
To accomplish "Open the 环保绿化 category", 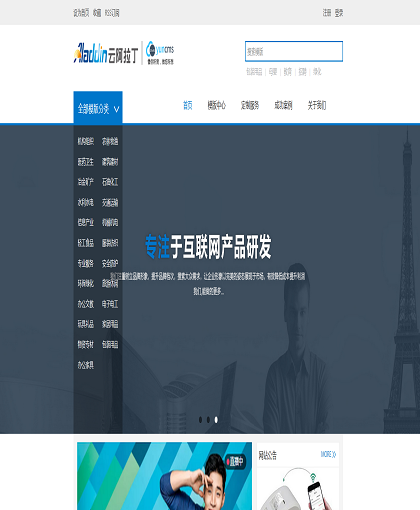I will (x=86, y=283).
